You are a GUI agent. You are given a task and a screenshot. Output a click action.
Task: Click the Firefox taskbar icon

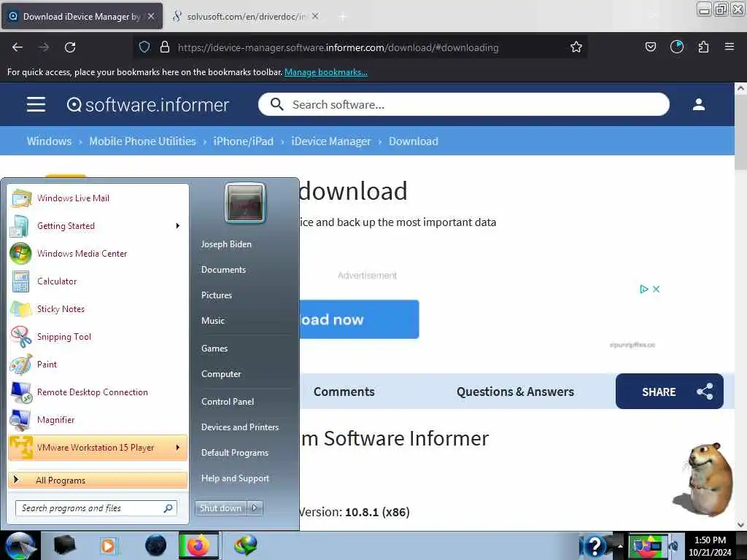point(198,545)
